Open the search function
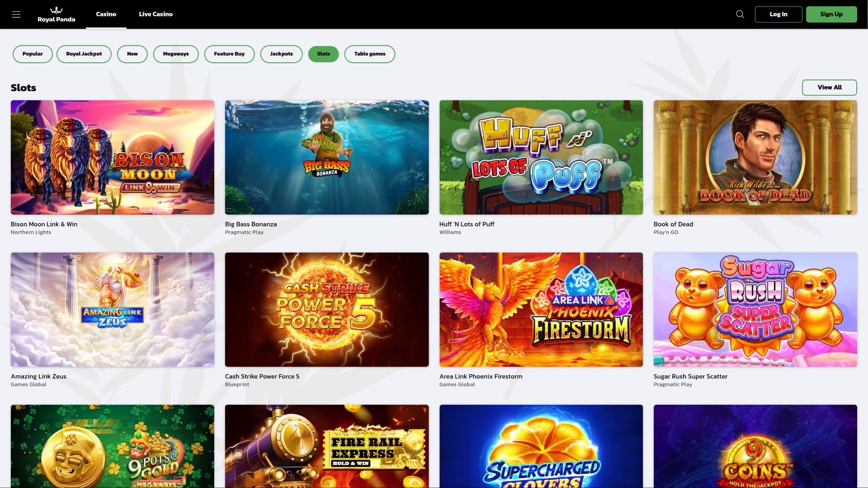This screenshot has width=868, height=488. pyautogui.click(x=740, y=14)
